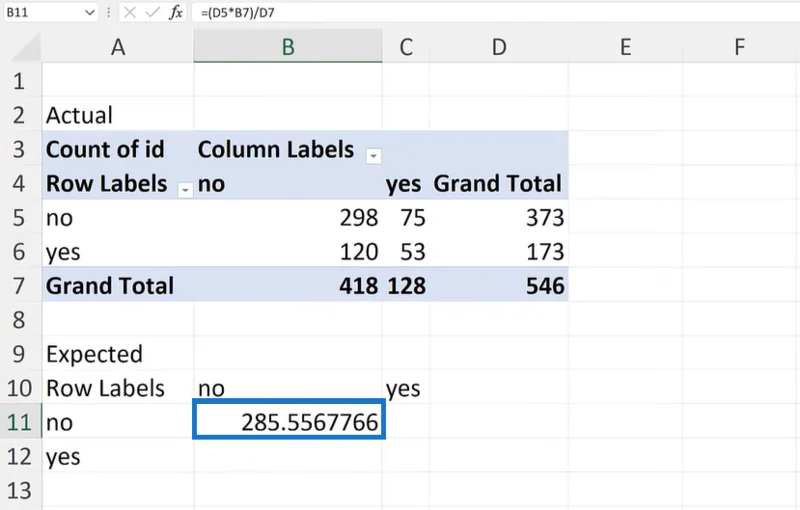The height and width of the screenshot is (510, 800).
Task: Select cell with value 285.5567766
Action: (x=289, y=419)
